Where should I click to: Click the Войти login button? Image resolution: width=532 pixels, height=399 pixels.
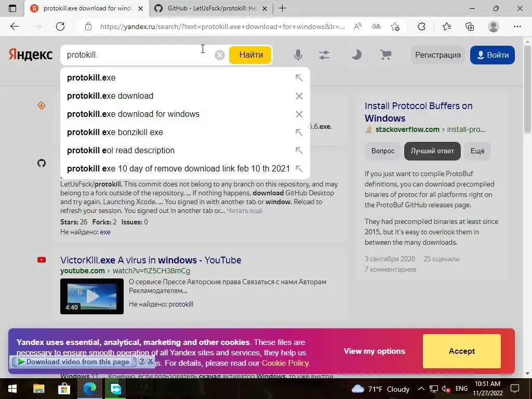[x=493, y=55]
